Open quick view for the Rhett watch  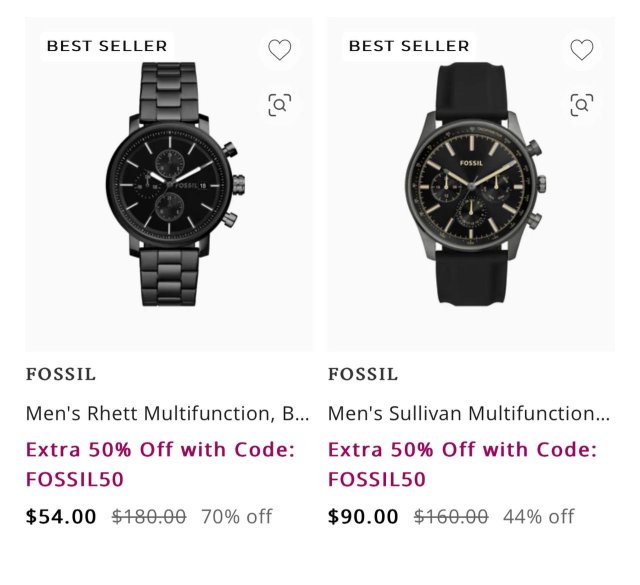tap(280, 104)
